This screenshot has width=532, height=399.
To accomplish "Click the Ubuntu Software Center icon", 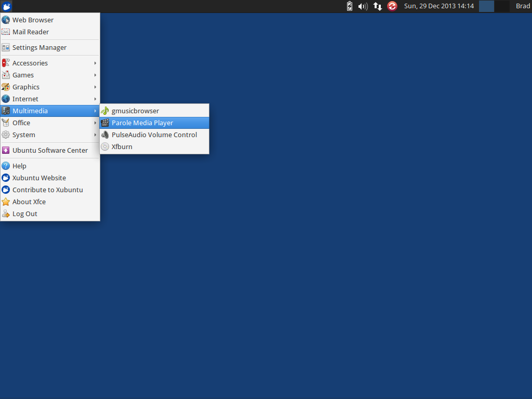I will 6,150.
